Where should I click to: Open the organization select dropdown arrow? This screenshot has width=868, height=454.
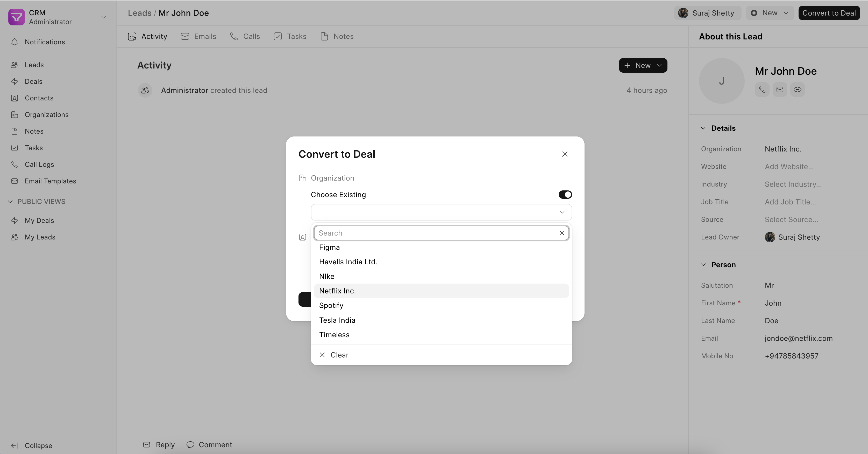[x=562, y=212]
